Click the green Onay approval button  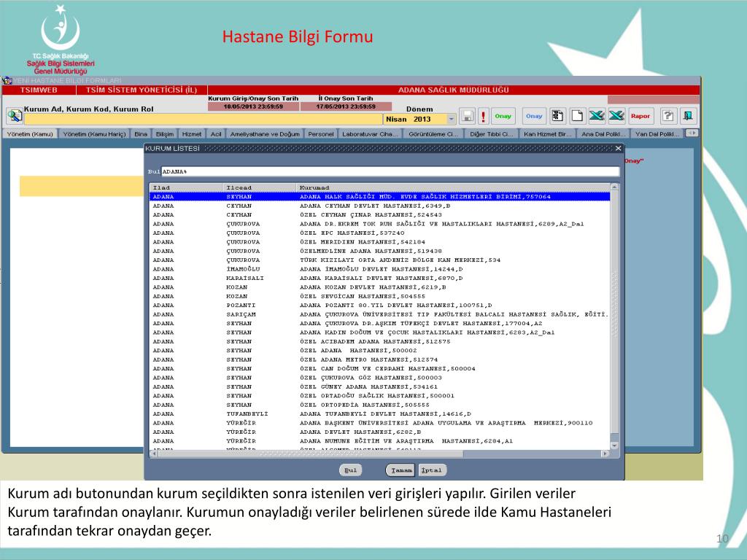503,116
